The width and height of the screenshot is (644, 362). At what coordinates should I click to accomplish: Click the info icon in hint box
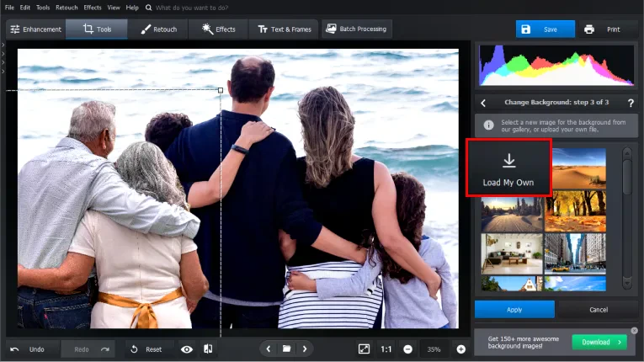[x=488, y=125]
